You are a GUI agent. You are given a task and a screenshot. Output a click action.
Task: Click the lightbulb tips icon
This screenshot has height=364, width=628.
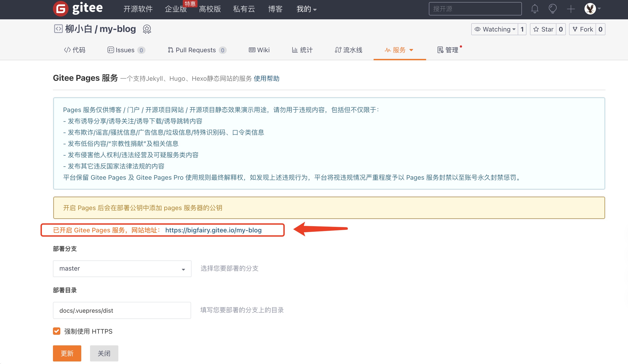point(552,9)
